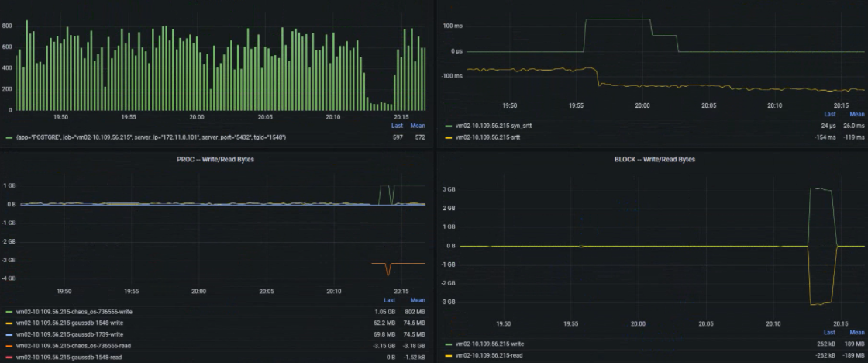This screenshot has width=868, height=363.
Task: Toggle the vm02-10.109.56.215-srtt legend series
Action: point(494,137)
